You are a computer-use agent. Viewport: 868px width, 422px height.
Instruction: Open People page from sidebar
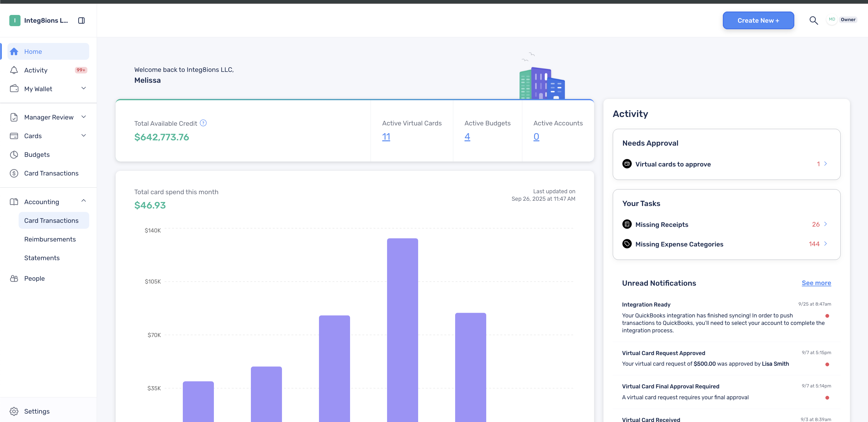[48, 279]
